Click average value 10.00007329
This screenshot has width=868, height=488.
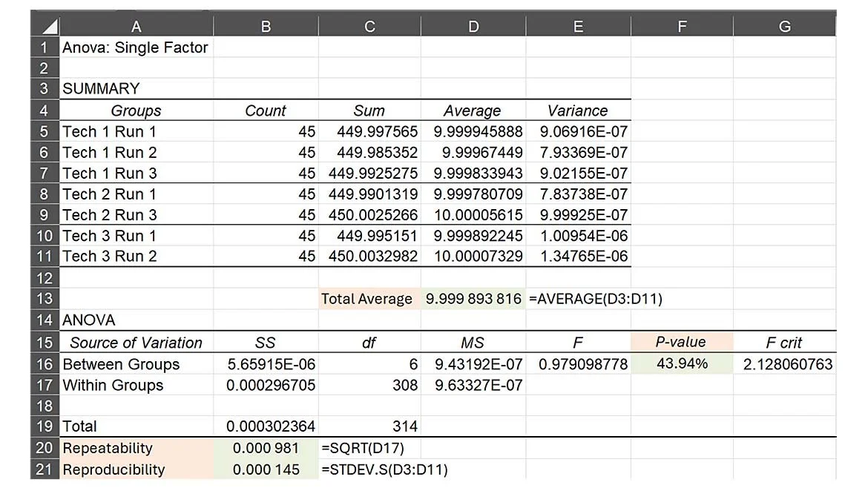click(x=473, y=256)
